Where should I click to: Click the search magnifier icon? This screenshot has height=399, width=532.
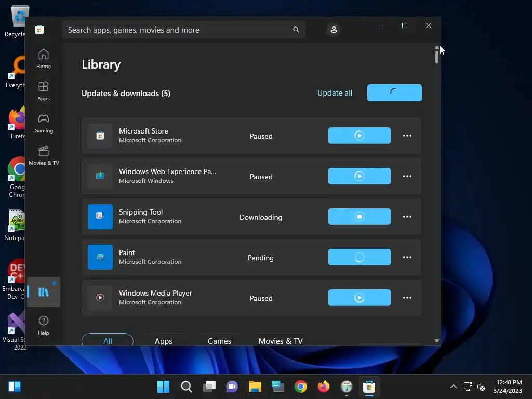click(x=296, y=30)
